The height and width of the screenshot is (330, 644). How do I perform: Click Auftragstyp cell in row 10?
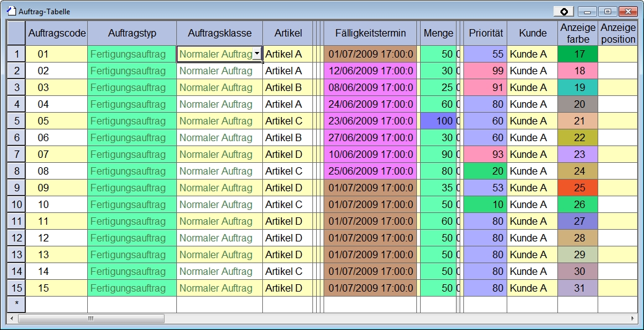(x=132, y=204)
